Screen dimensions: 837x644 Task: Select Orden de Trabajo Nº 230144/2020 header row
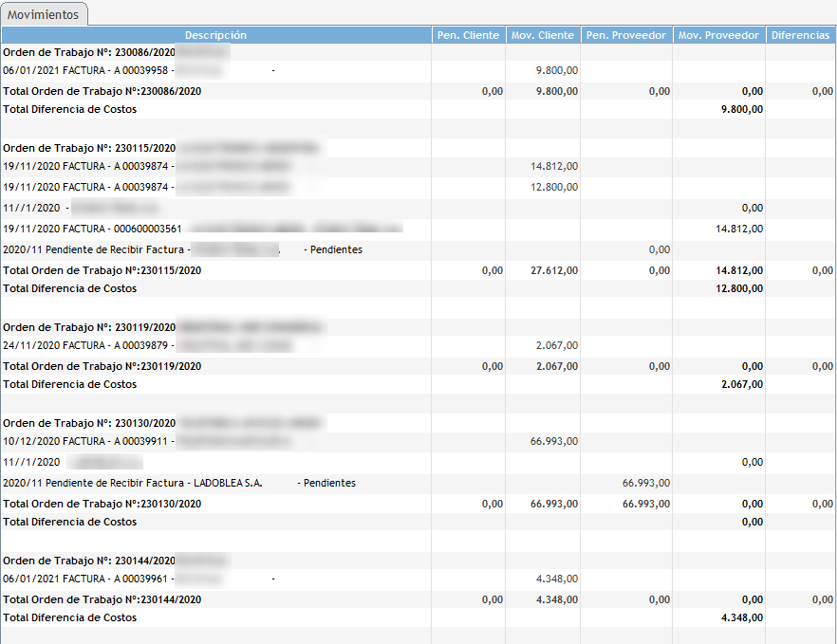(x=89, y=561)
